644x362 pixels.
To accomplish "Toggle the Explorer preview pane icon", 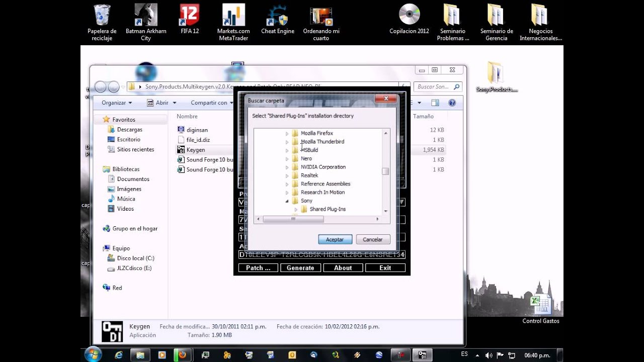I will pyautogui.click(x=435, y=103).
